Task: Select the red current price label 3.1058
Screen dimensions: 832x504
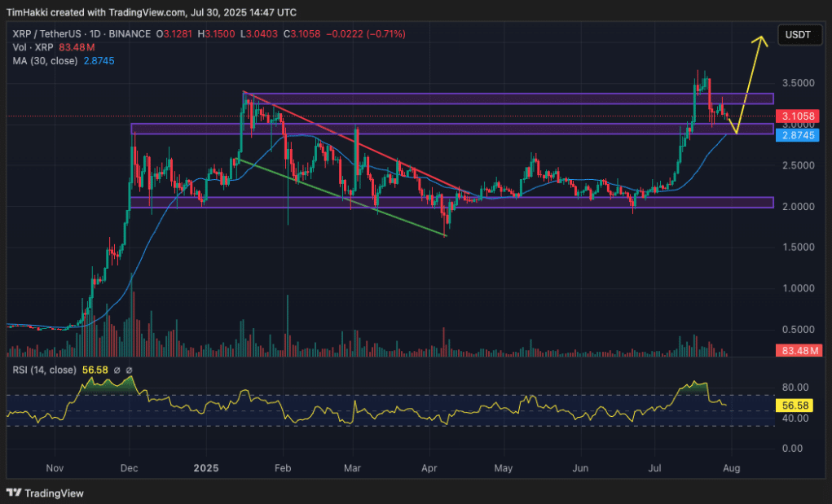Action: click(799, 116)
